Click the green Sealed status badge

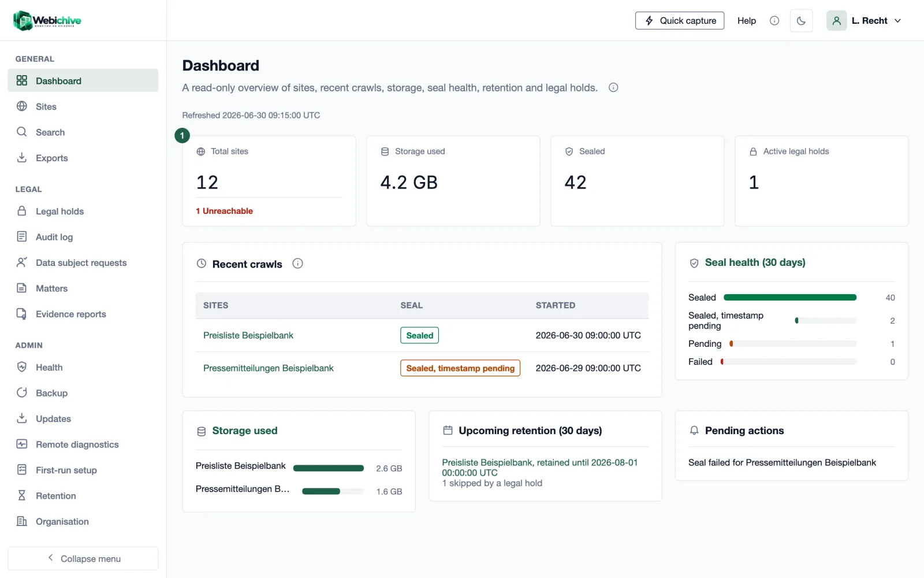pos(419,335)
